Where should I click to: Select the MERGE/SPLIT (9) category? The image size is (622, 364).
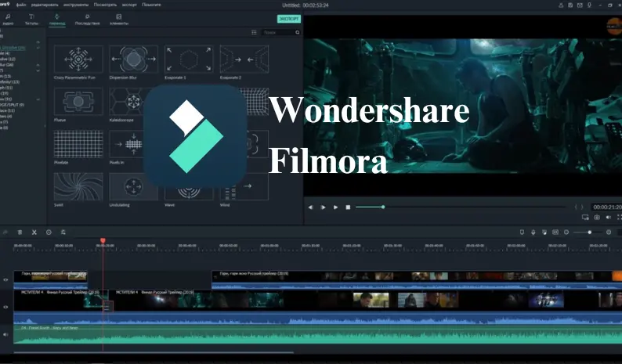(12, 105)
